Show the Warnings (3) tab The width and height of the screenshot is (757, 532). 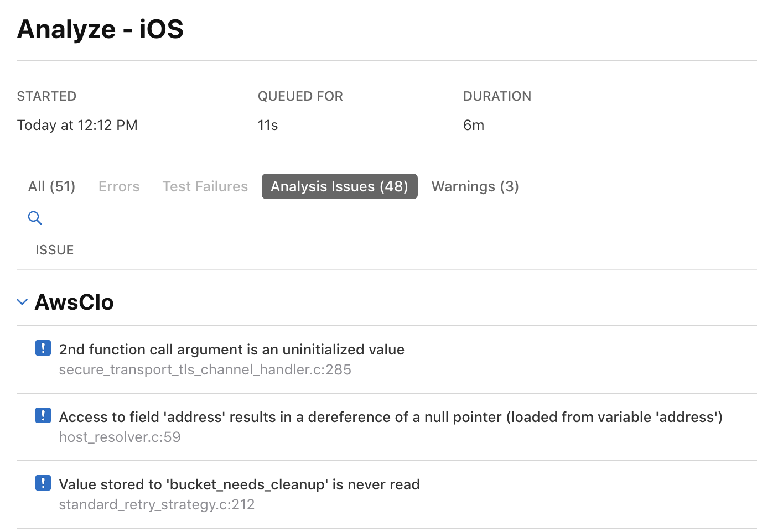point(475,186)
